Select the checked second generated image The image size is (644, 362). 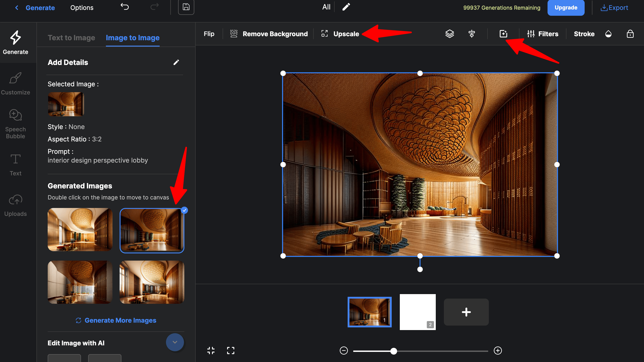pyautogui.click(x=152, y=230)
